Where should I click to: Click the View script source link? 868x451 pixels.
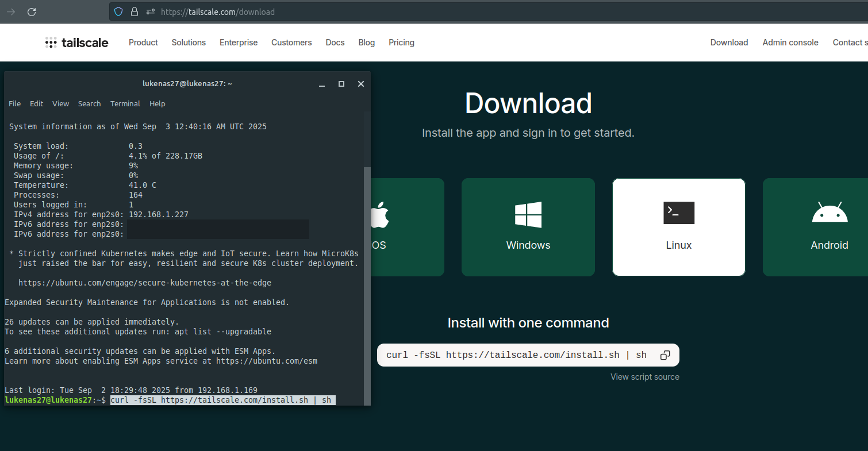click(x=644, y=377)
